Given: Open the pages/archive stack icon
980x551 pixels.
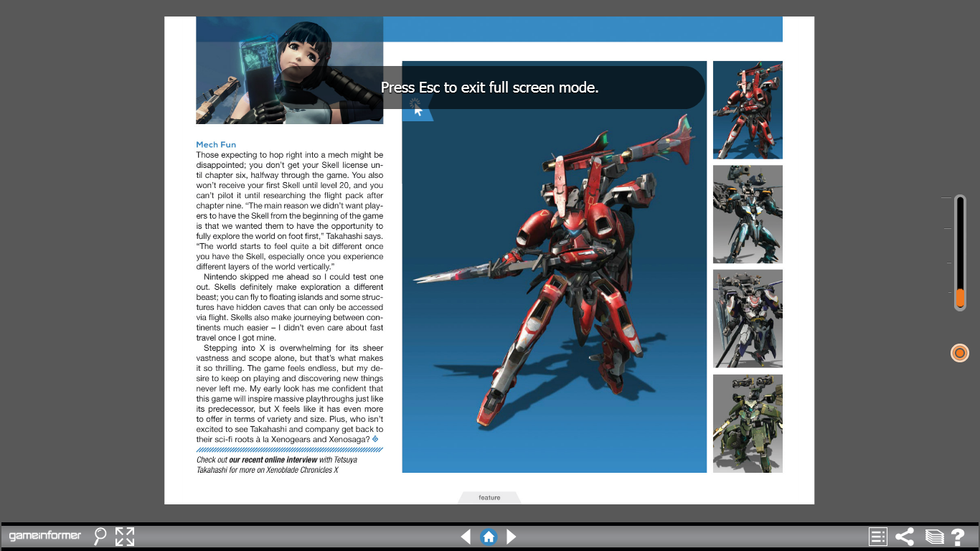Looking at the screenshot, I should pyautogui.click(x=934, y=537).
